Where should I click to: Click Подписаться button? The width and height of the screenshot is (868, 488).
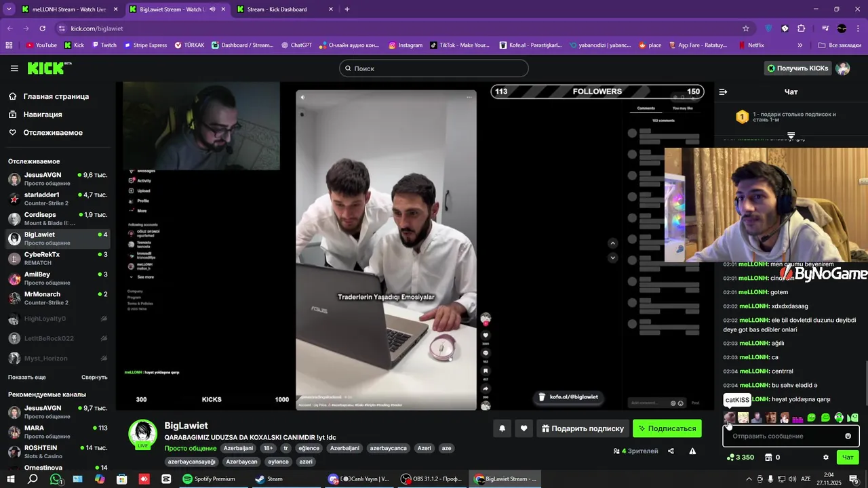click(667, 428)
